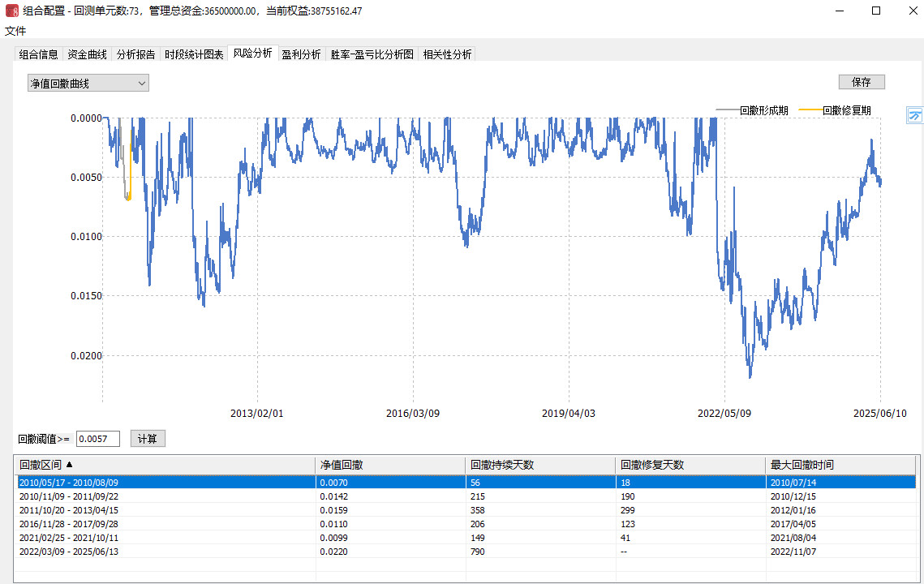Open the 文件 menu
924x584 pixels.
tap(15, 31)
